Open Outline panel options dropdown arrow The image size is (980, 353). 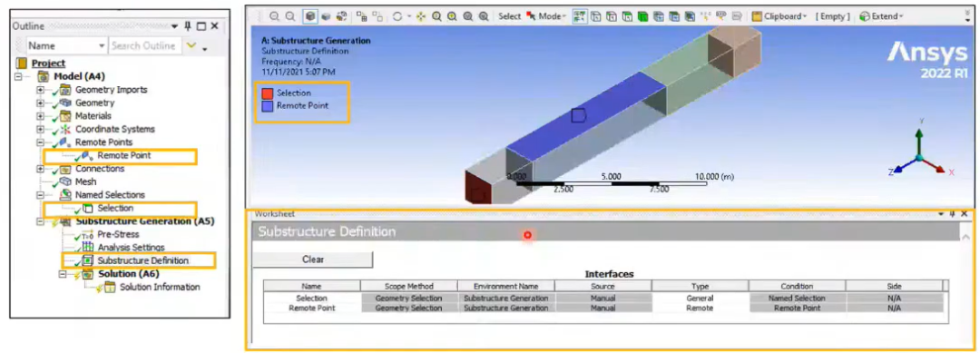[x=174, y=26]
